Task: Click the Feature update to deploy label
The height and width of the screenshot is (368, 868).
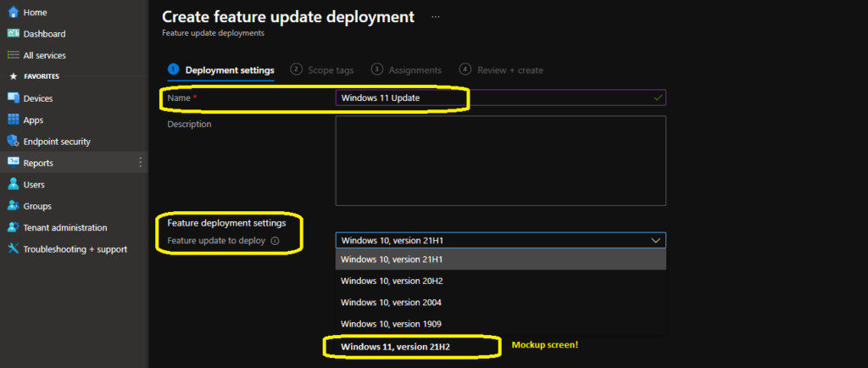Action: (216, 241)
